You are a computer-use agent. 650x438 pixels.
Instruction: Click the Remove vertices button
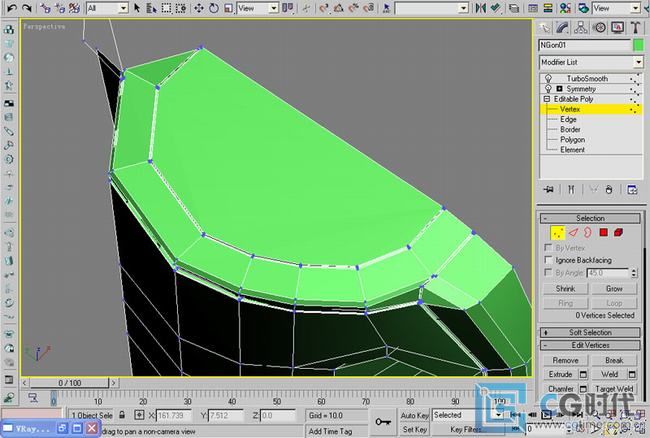tap(565, 361)
